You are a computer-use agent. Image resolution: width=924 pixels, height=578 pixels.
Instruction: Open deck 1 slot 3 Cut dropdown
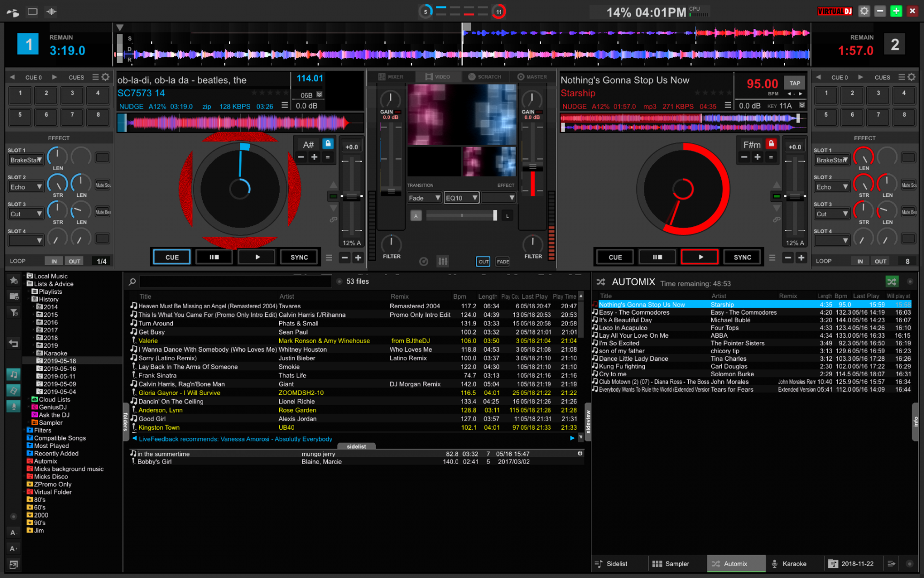tap(26, 214)
